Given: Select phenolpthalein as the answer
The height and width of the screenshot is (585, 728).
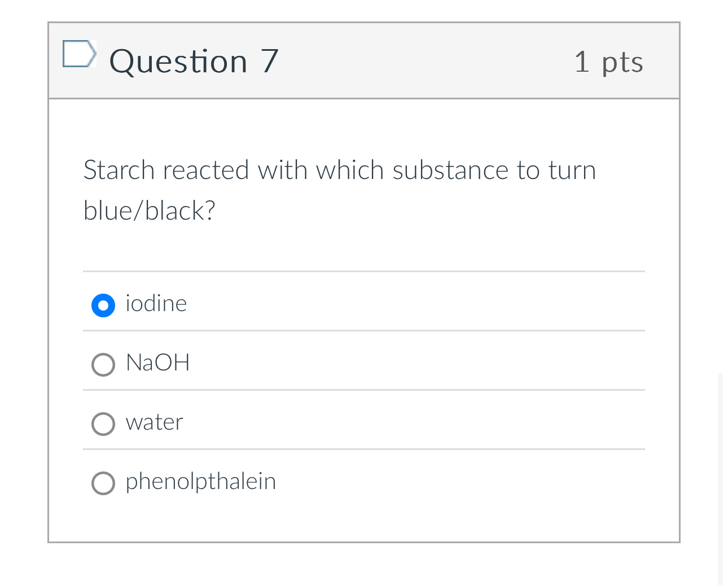Looking at the screenshot, I should 103,483.
